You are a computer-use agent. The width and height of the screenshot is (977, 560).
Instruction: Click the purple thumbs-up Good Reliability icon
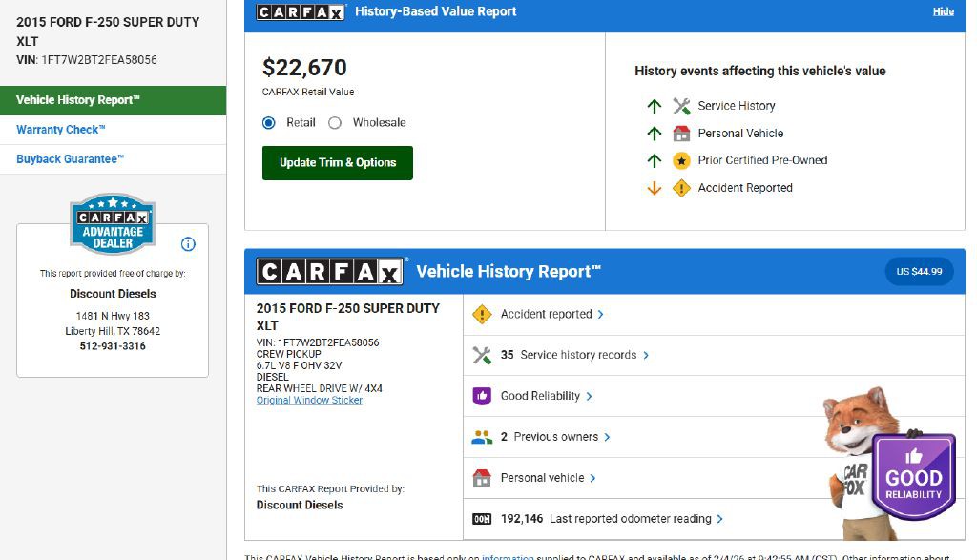tap(482, 396)
